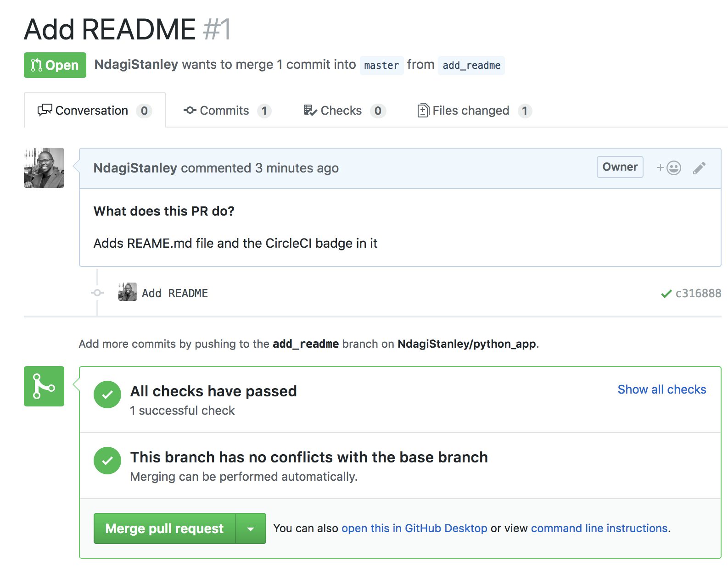728x567 pixels.
Task: Click the green checkmark for passed checks
Action: 107,395
